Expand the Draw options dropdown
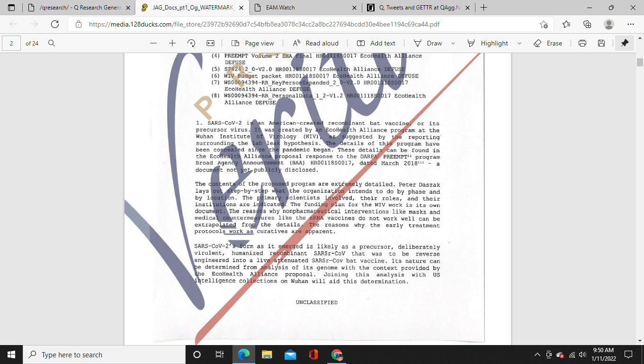 (x=453, y=43)
